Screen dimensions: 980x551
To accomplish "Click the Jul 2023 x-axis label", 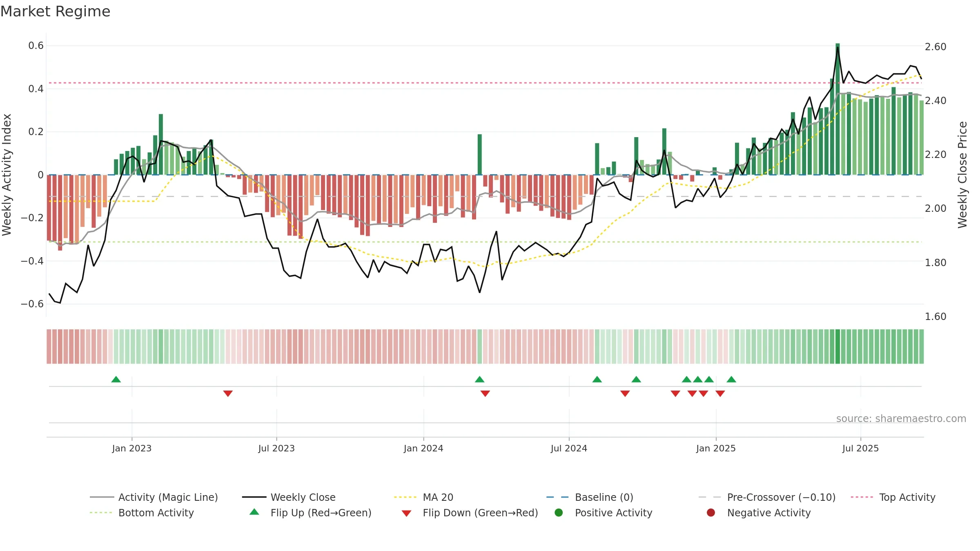I will (276, 448).
